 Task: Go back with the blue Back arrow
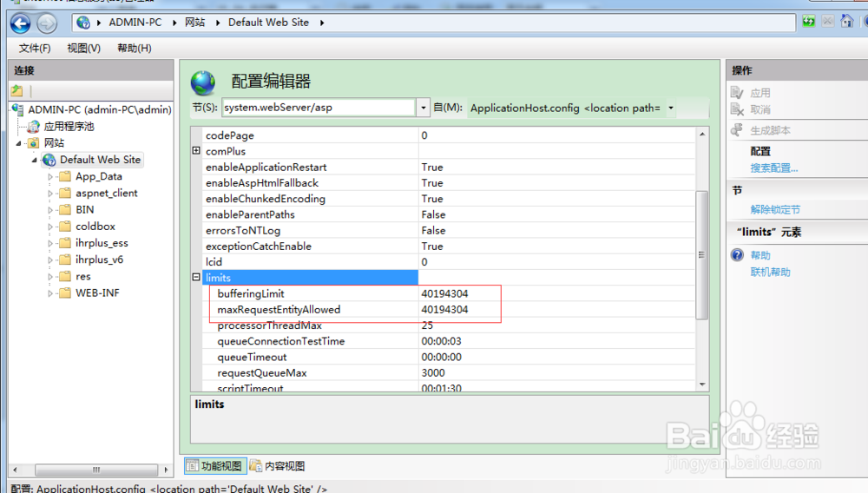point(21,23)
